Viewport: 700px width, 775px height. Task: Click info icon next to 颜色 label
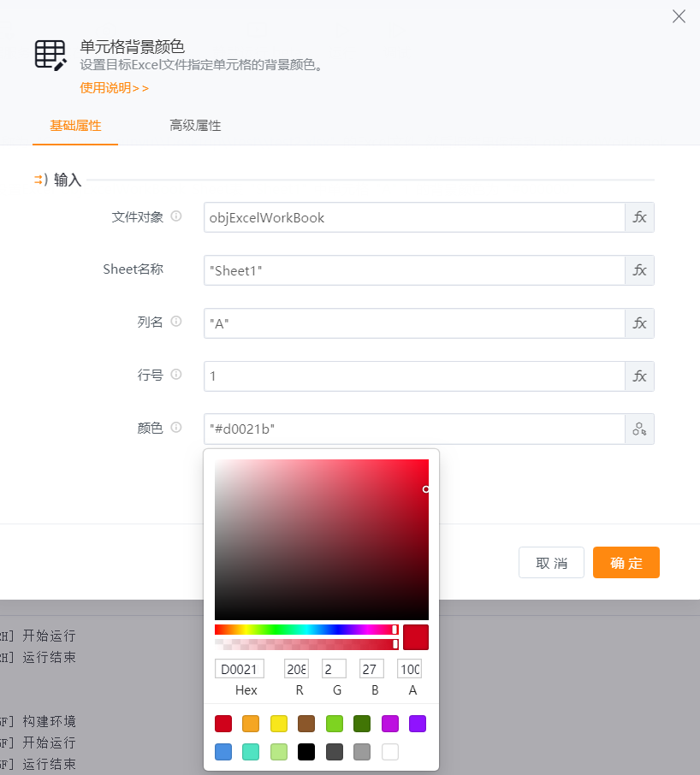point(176,428)
